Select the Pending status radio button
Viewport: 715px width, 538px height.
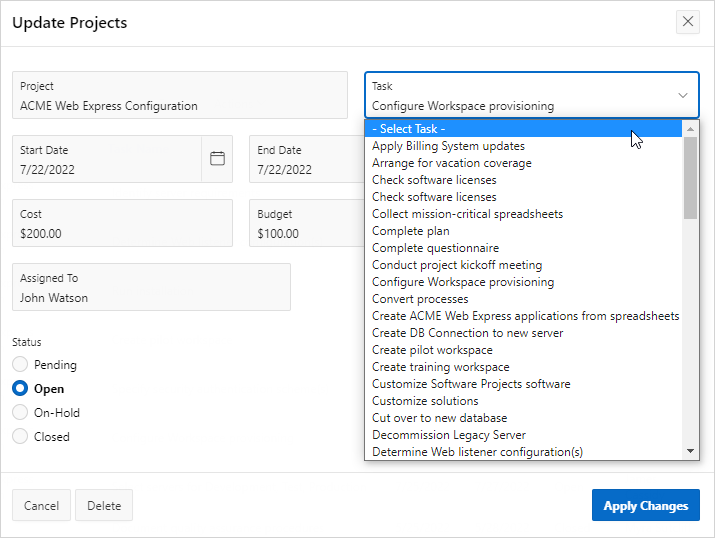[20, 364]
